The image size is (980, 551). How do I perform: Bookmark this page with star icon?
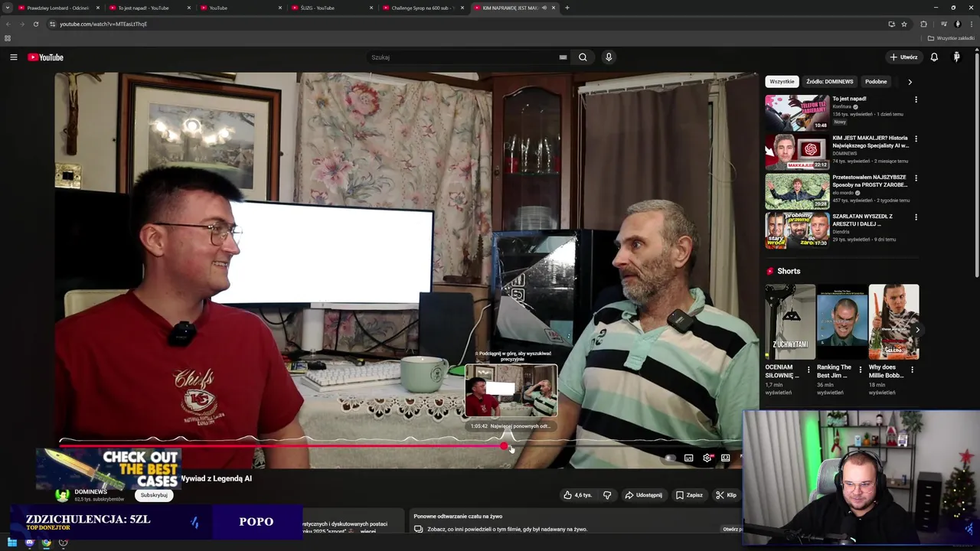[904, 24]
